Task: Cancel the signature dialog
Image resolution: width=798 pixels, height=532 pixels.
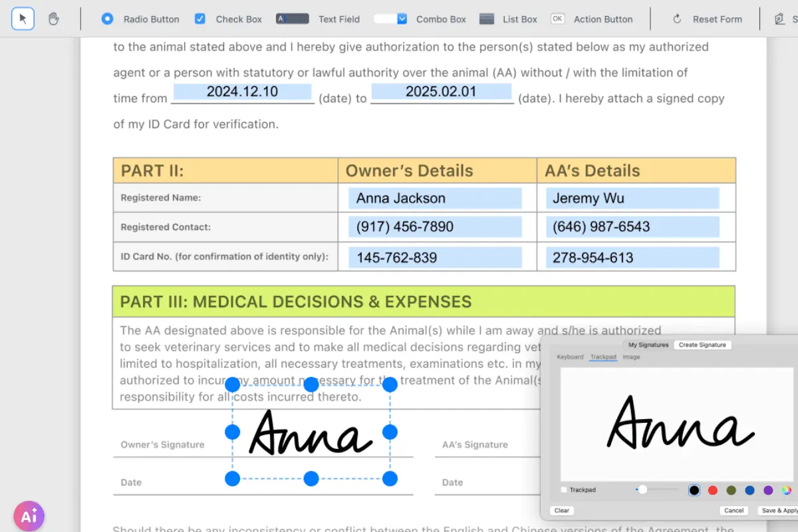Action: 734,511
